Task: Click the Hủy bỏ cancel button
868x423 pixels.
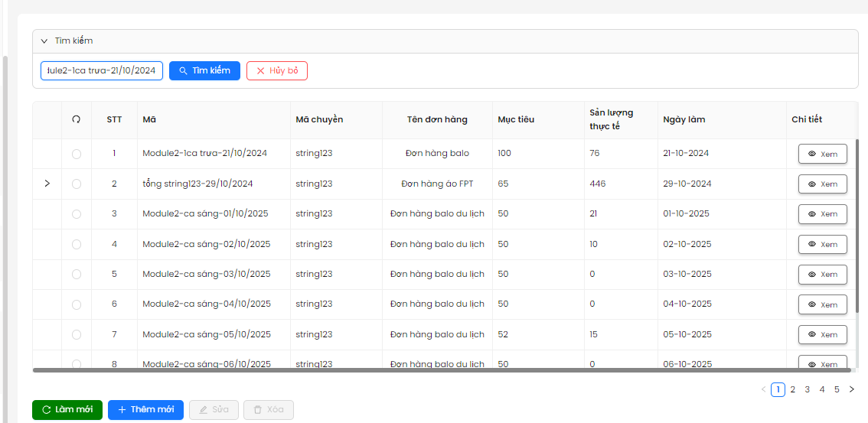Action: 276,71
